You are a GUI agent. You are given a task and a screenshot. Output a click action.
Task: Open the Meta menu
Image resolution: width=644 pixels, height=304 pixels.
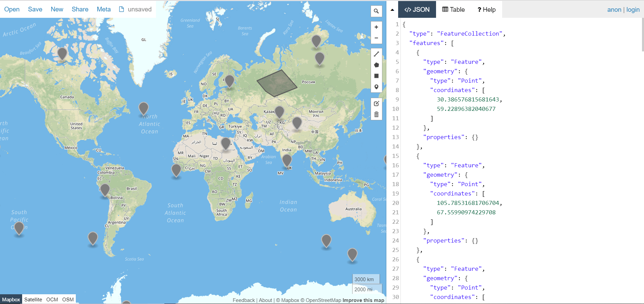coord(104,9)
